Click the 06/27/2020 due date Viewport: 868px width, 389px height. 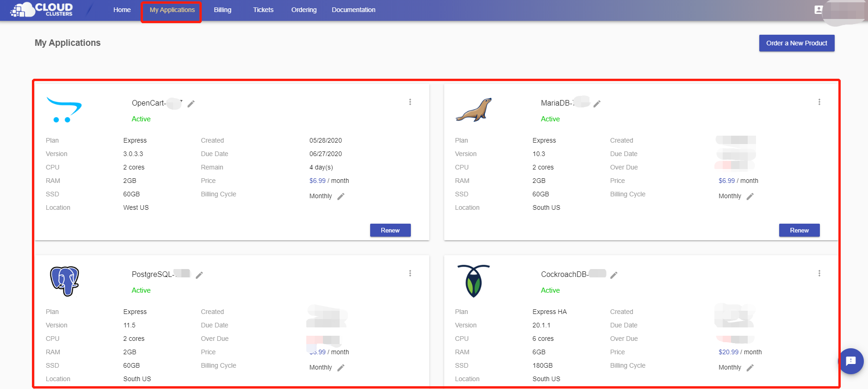[326, 154]
